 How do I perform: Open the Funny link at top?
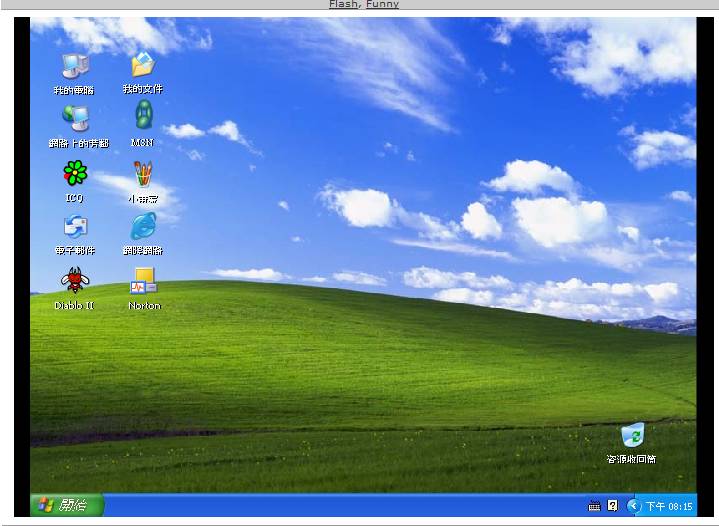[x=382, y=4]
